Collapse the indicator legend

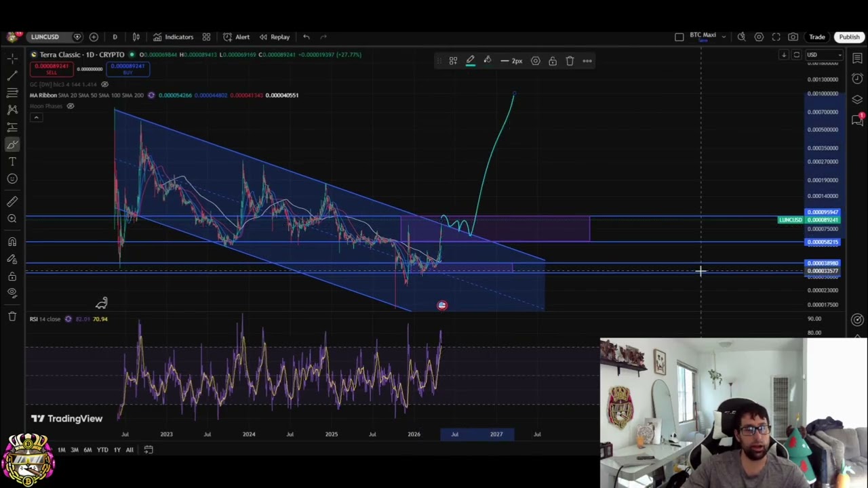coord(36,117)
